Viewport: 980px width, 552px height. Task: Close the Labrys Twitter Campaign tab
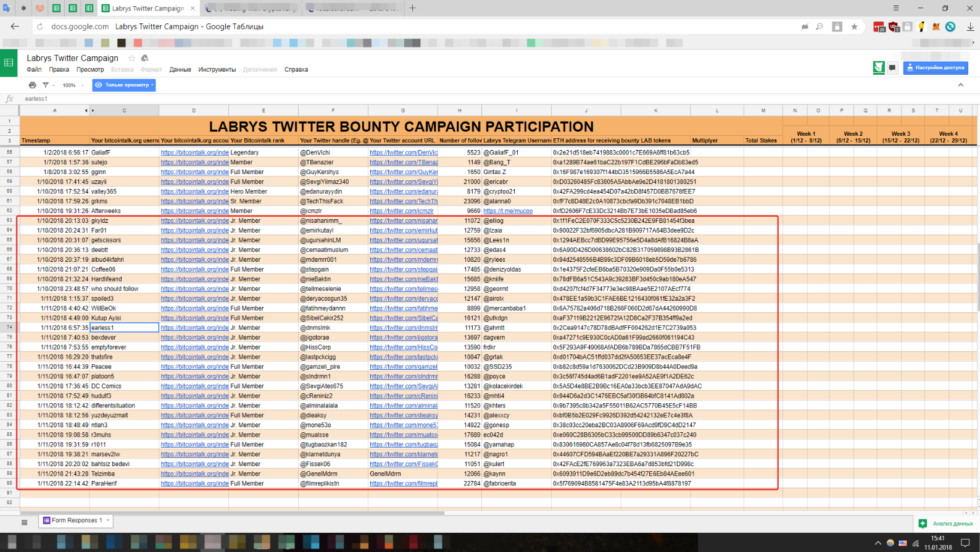[x=193, y=8]
